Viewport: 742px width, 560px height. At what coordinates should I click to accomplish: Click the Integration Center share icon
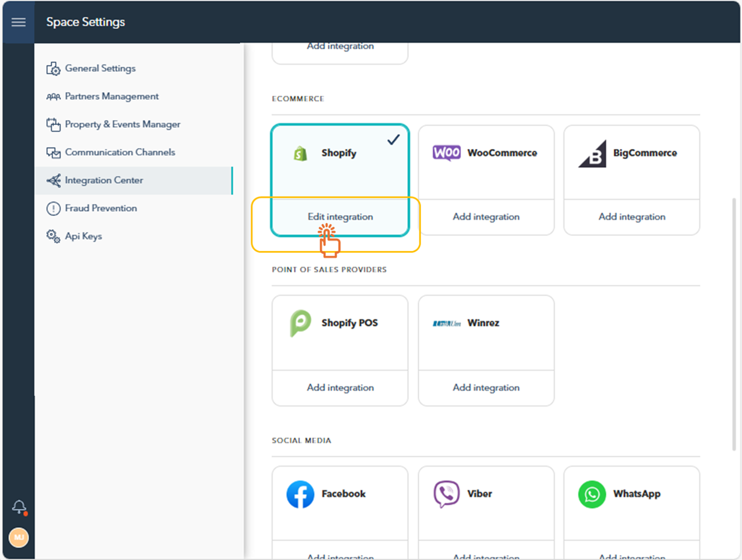click(x=53, y=180)
